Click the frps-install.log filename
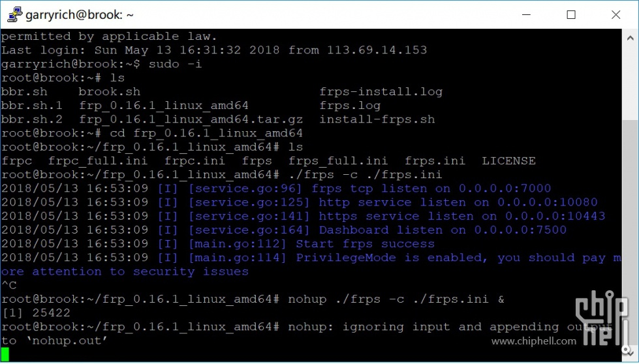 tap(381, 92)
